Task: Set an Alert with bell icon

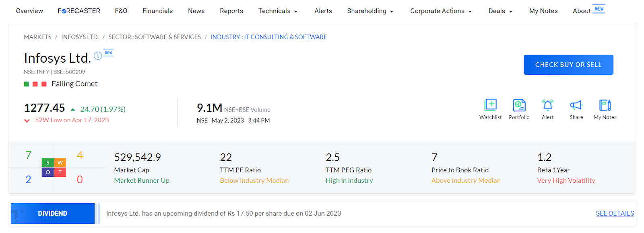Action: click(x=548, y=105)
